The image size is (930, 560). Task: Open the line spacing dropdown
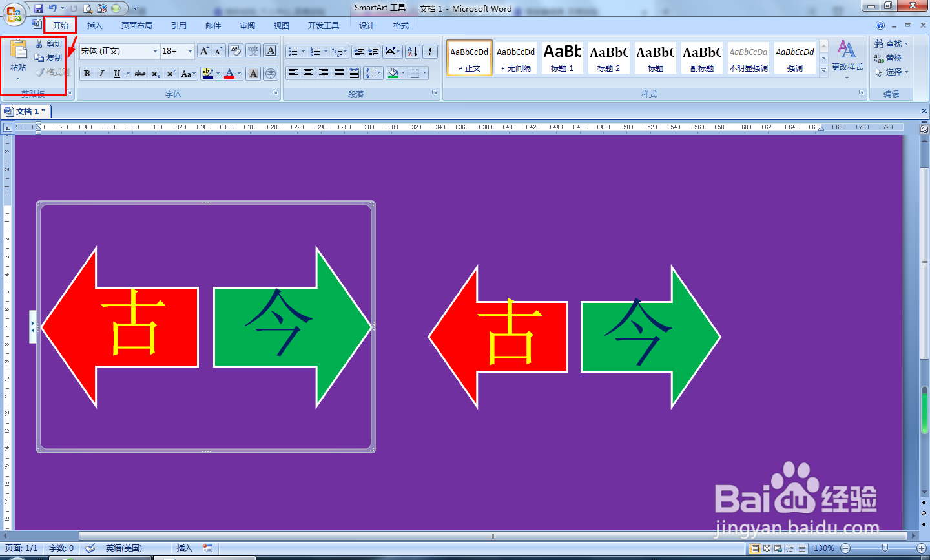pos(373,74)
